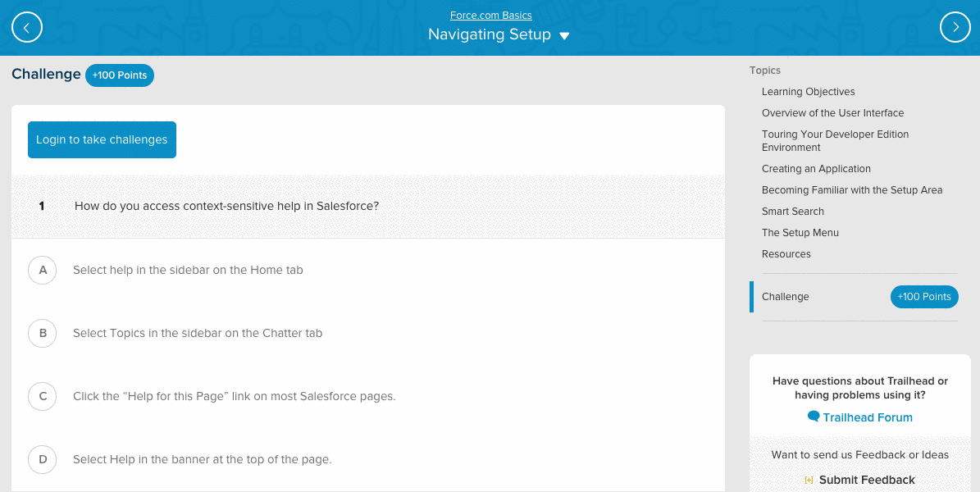Viewport: 980px width, 492px height.
Task: Open Trailhead Forum link
Action: pos(867,417)
